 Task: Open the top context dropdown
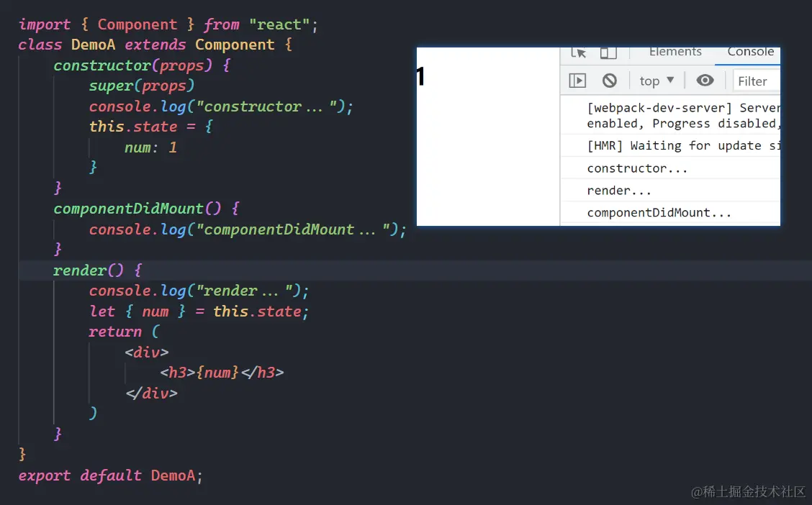657,81
